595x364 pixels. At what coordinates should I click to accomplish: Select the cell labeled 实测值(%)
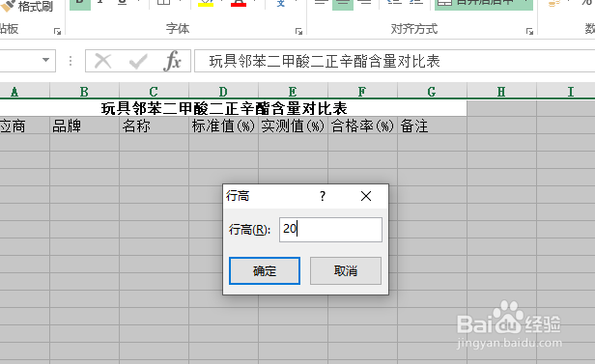(x=293, y=126)
